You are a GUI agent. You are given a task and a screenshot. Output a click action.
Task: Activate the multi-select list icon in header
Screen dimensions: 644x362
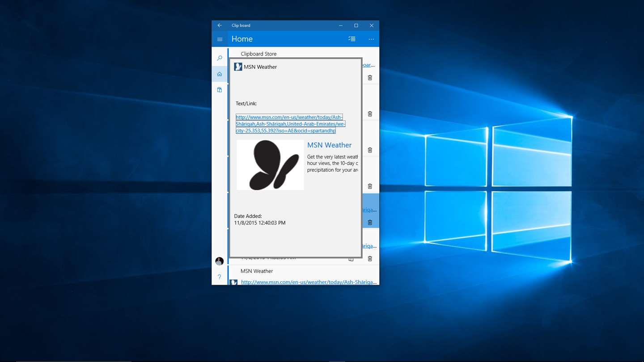click(352, 39)
